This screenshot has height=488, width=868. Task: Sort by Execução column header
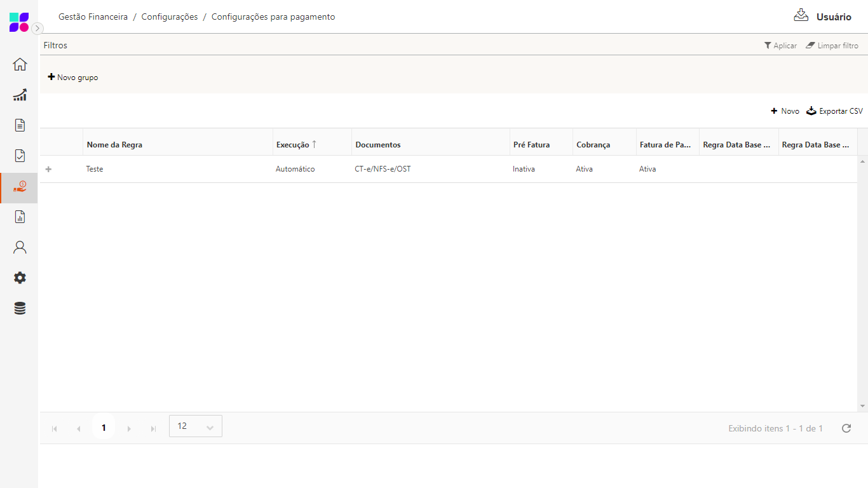coord(293,145)
